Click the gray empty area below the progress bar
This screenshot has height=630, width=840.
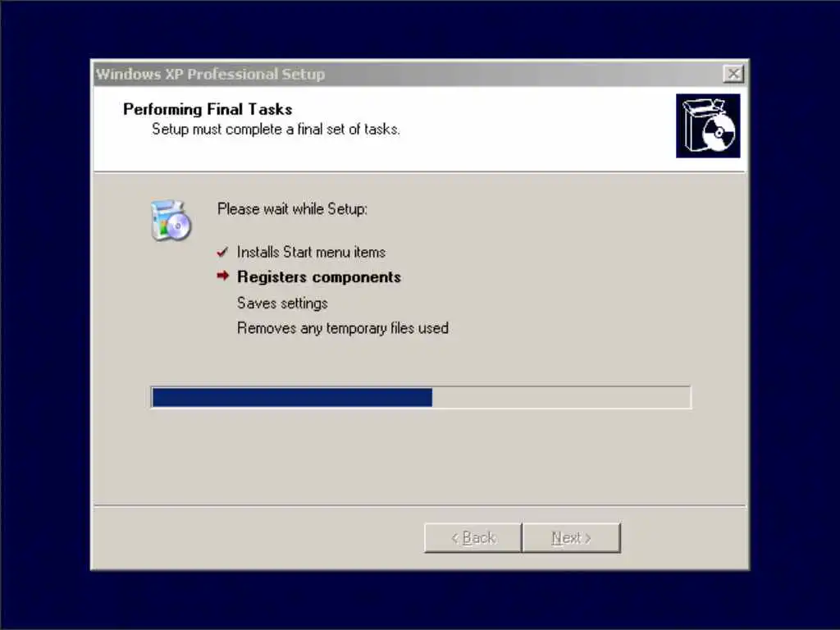[x=419, y=455]
